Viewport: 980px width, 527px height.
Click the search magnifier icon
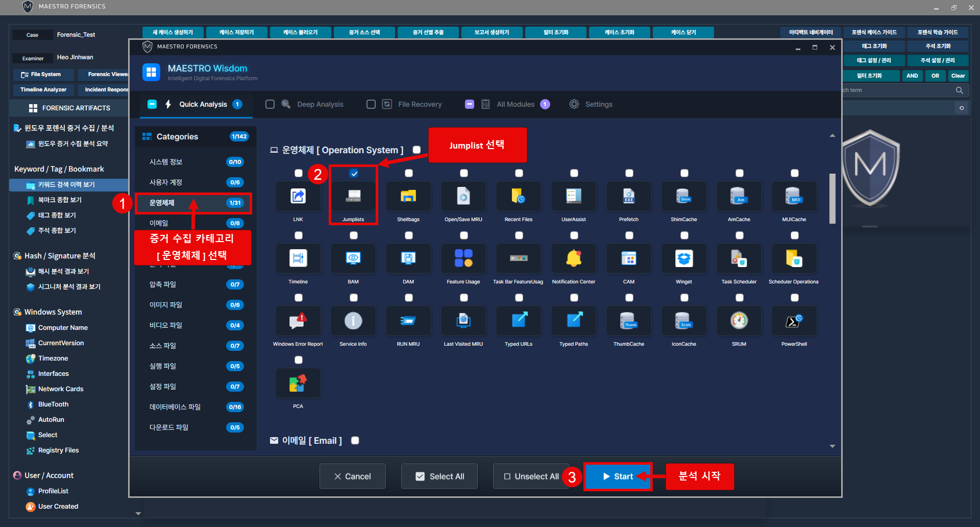[960, 90]
